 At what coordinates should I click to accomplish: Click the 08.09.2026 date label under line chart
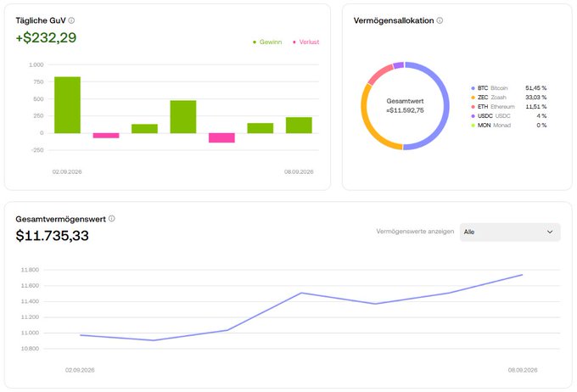(x=523, y=370)
